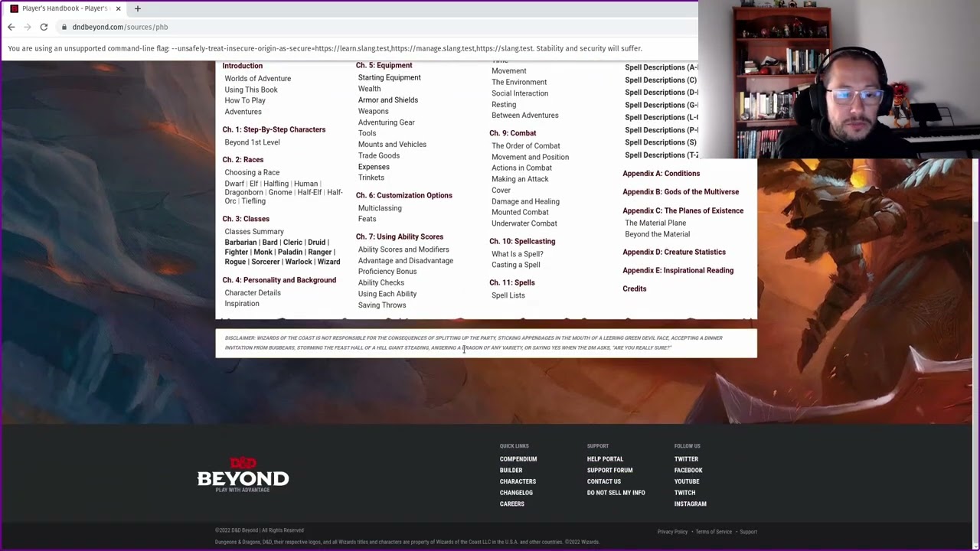This screenshot has width=980, height=551.
Task: Open the Credits link
Action: [635, 289]
